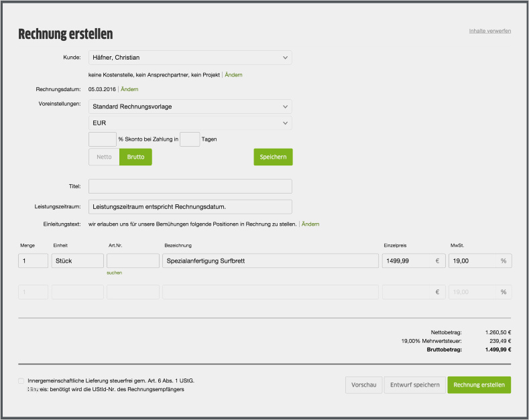The height and width of the screenshot is (420, 529).
Task: Click Ändern beside kein Projekt
Action: coord(233,74)
